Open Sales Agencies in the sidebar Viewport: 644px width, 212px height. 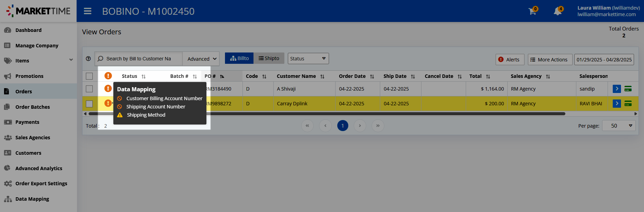point(33,138)
